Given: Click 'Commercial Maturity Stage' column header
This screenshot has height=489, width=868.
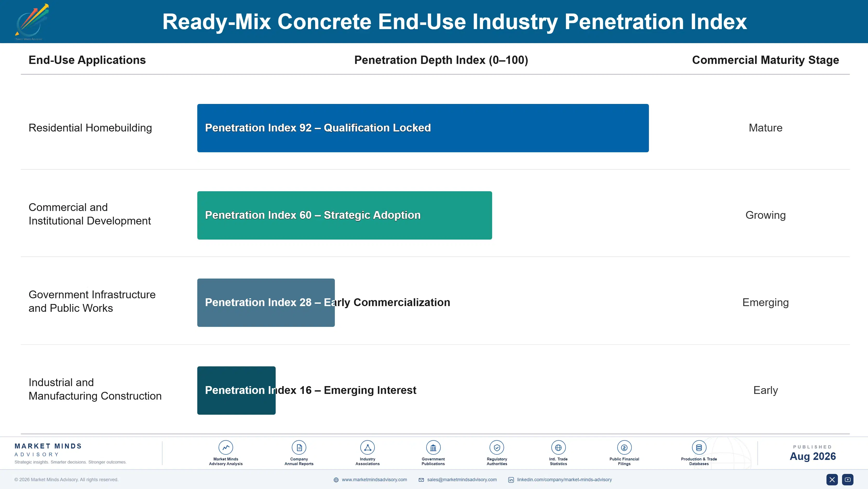Looking at the screenshot, I should coord(765,60).
